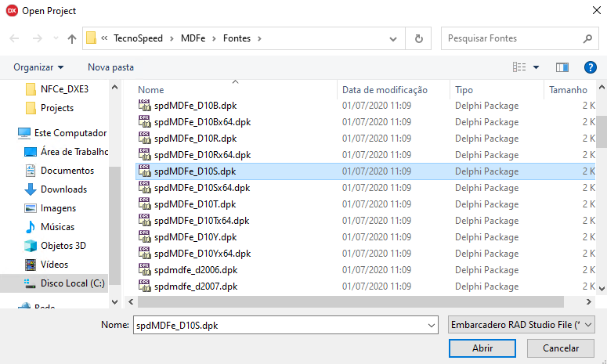The width and height of the screenshot is (607, 364).
Task: Click the spdMDFe_D10S.dpk package icon
Action: pyautogui.click(x=144, y=171)
